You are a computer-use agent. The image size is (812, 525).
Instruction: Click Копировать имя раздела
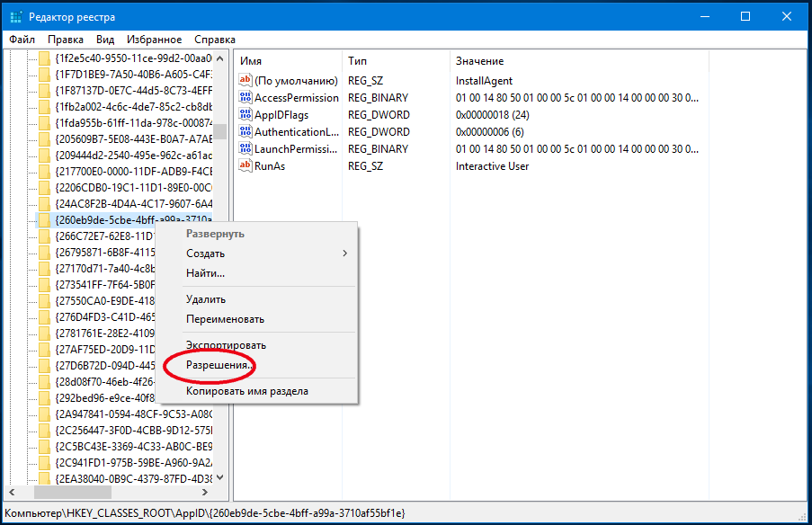pos(247,391)
